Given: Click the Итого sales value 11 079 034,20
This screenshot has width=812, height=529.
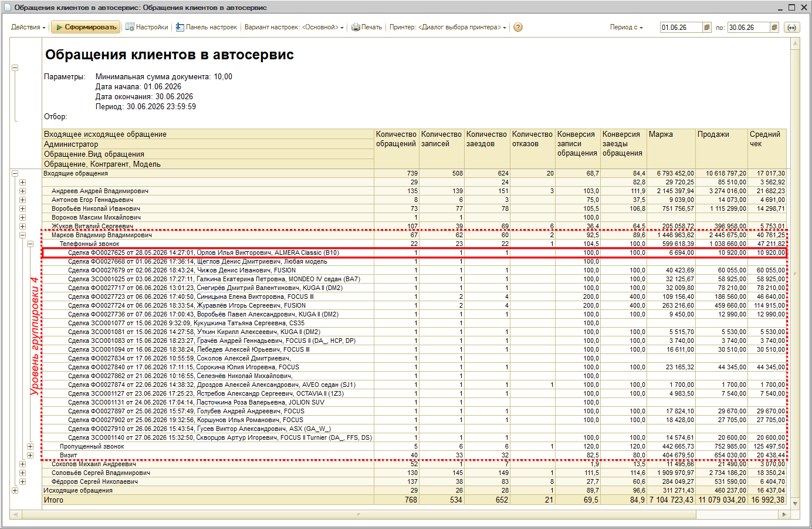Looking at the screenshot, I should [x=722, y=500].
